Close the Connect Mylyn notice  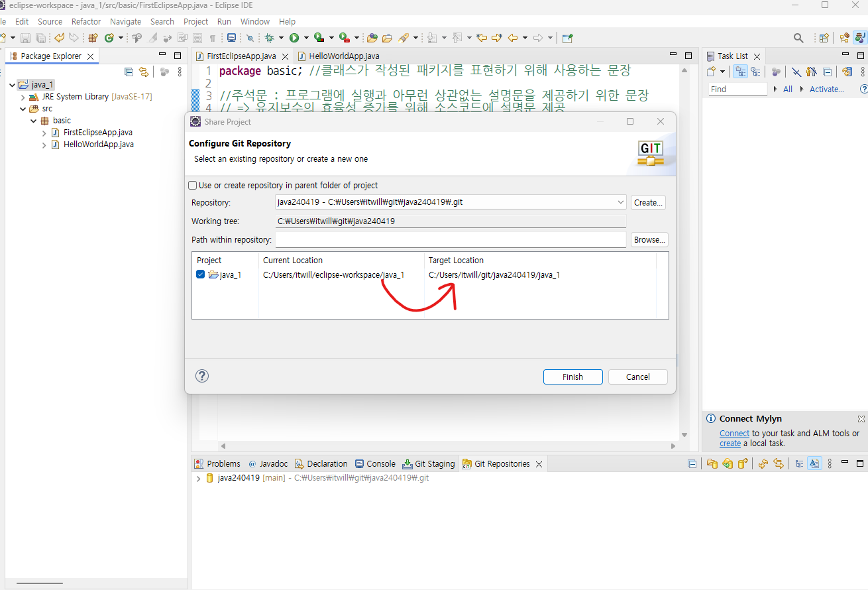coord(861,419)
